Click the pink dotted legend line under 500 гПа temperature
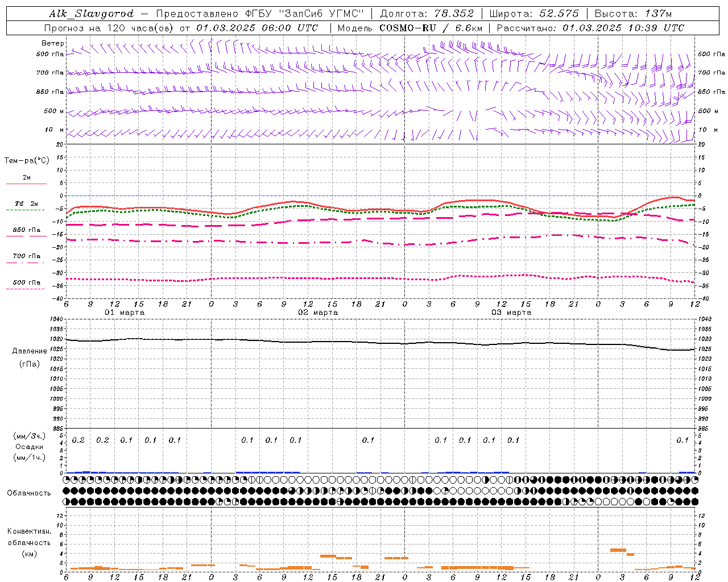728x582 pixels. 26,289
